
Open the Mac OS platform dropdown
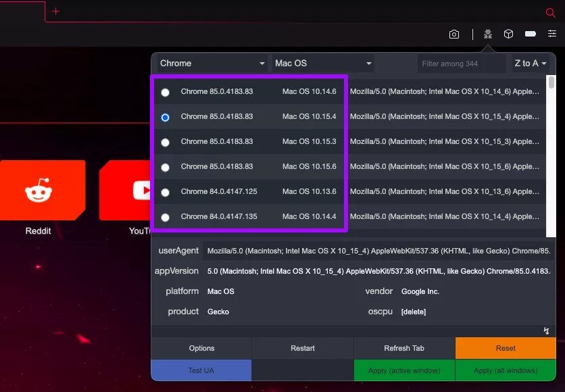tap(323, 64)
